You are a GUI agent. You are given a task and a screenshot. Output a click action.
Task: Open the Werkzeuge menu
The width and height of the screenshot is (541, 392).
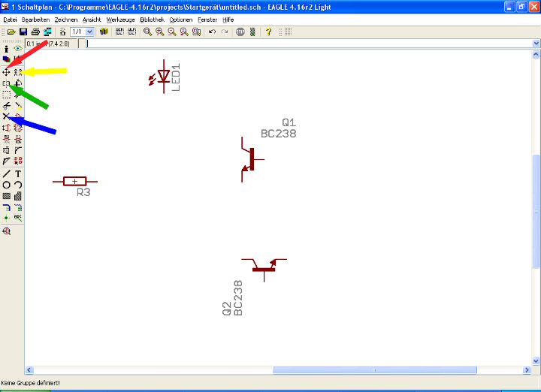tap(120, 19)
